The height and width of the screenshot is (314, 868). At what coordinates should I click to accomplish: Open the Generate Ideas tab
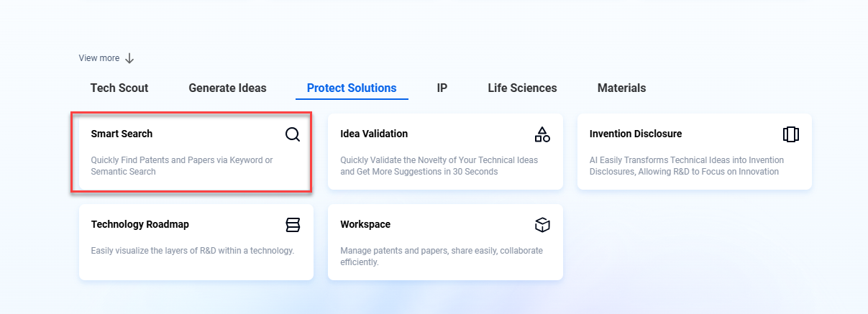(227, 88)
